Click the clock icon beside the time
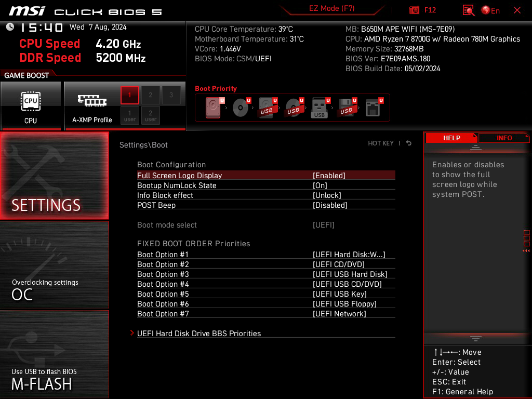 pos(10,27)
